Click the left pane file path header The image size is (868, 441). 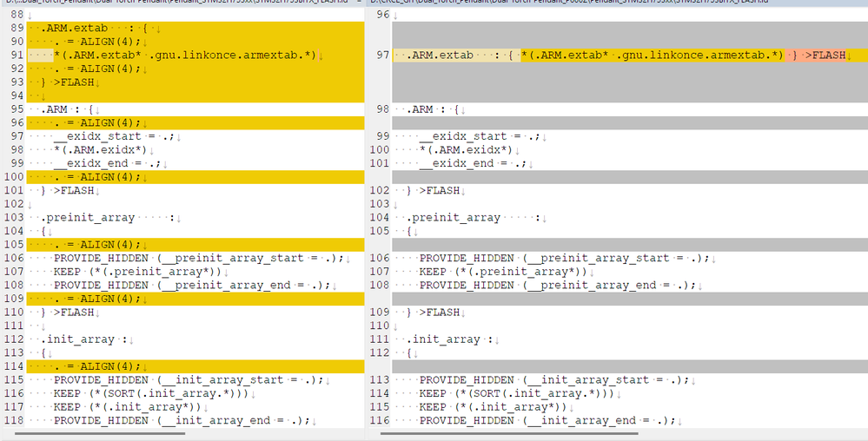coord(179,3)
